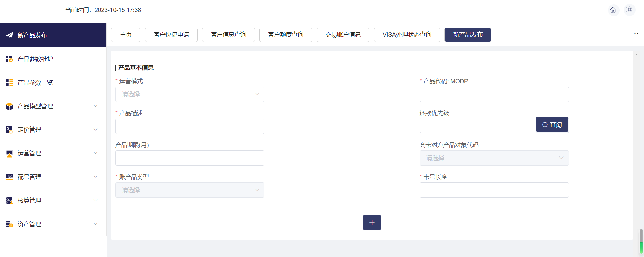Switch to the 客户额度查询 tab
644x257 pixels.
[x=286, y=35]
